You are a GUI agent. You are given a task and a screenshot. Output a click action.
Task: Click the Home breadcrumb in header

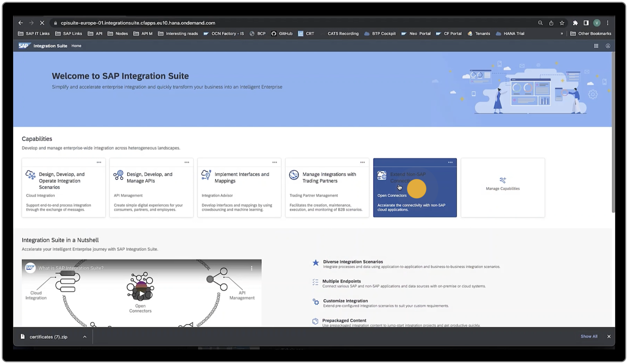(76, 46)
